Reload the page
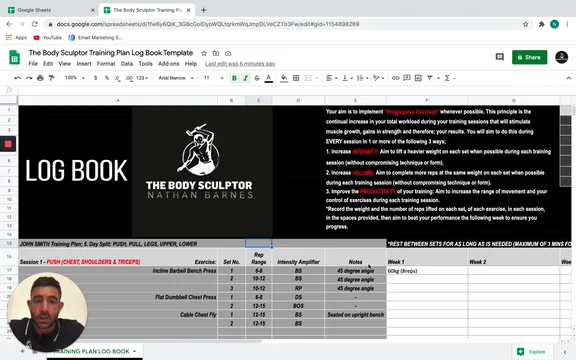 pyautogui.click(x=35, y=24)
